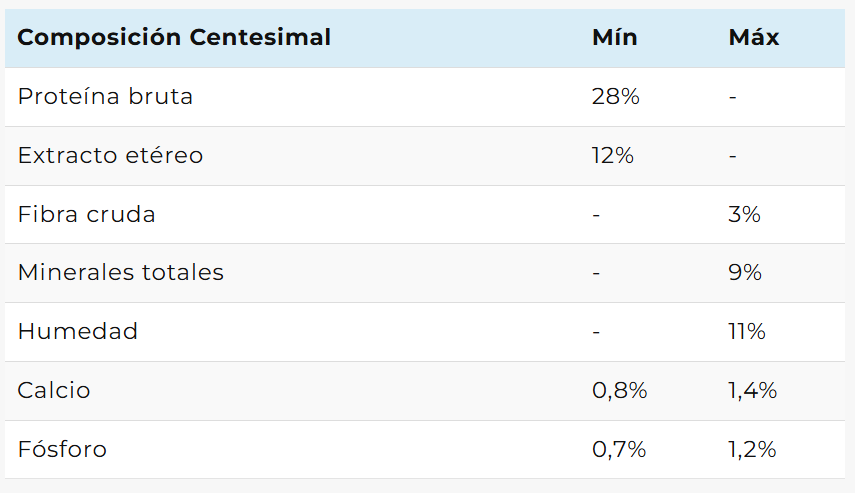Select the 3% maximum fiber value
The image size is (855, 493).
tap(745, 214)
